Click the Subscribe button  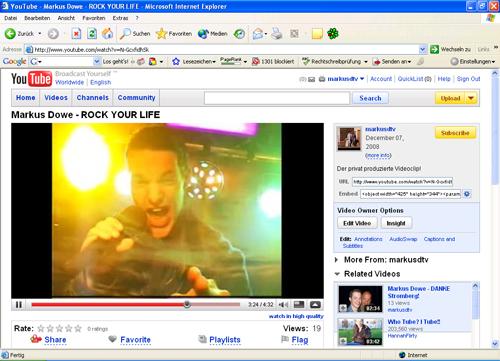pyautogui.click(x=455, y=133)
